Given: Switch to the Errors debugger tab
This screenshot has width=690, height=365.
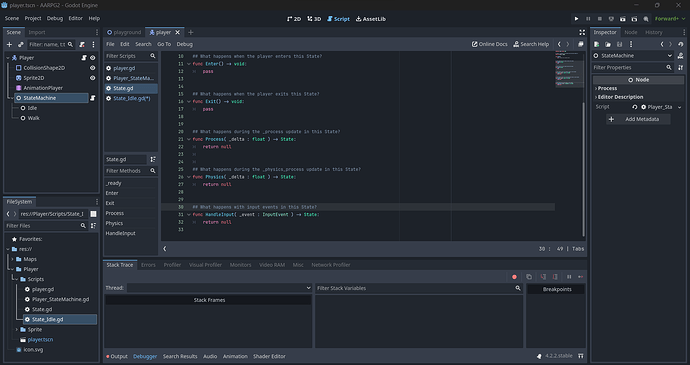Looking at the screenshot, I should 148,265.
